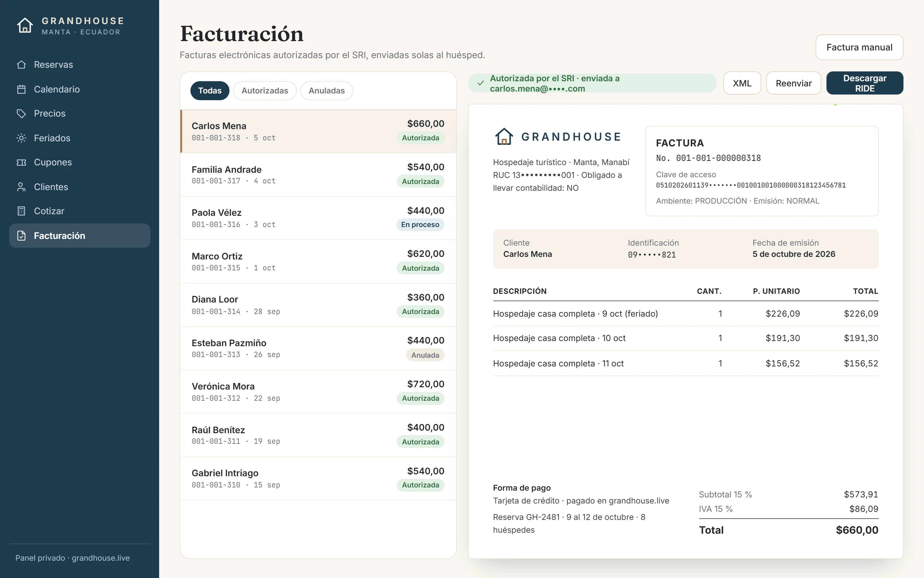Click the Cupones ticket icon
This screenshot has height=578, width=924.
[x=21, y=162]
